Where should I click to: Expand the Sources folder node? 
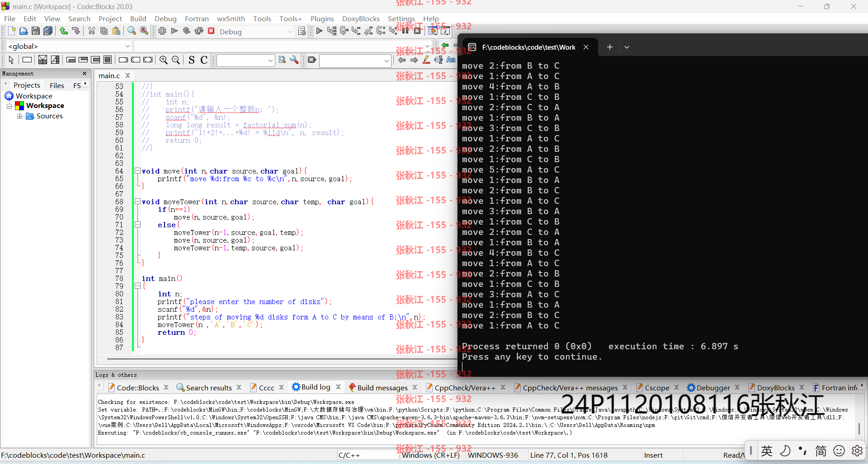20,116
